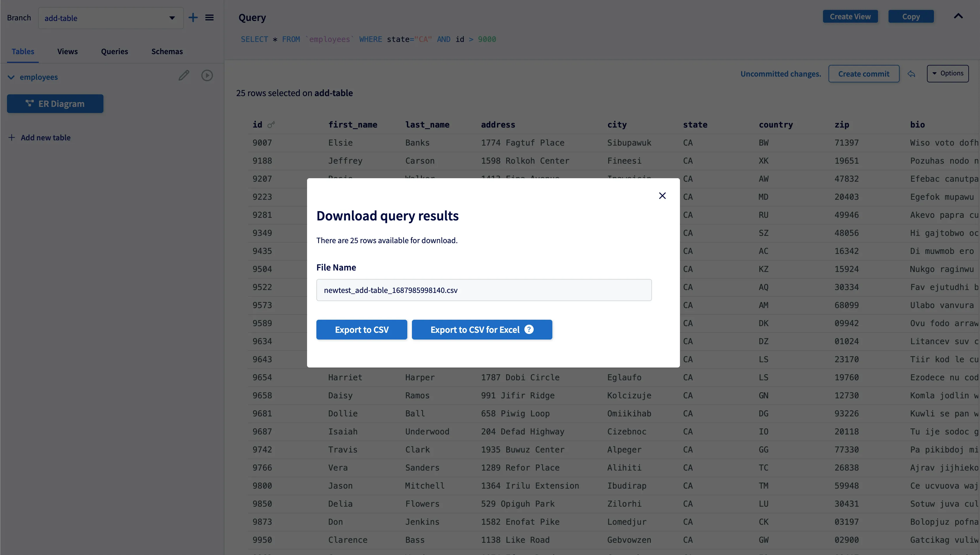Click the file name input field
This screenshot has height=555, width=980.
(484, 290)
